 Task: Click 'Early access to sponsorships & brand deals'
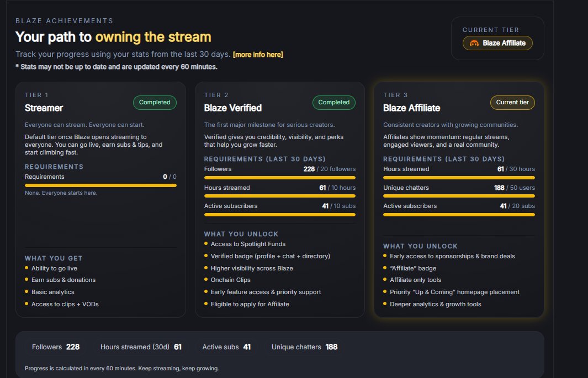(452, 256)
